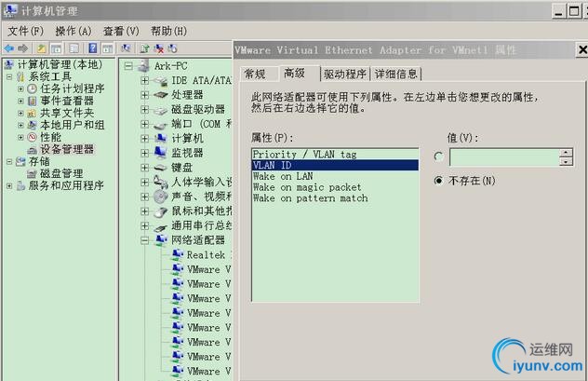Maximize the 计算机管理 window
The width and height of the screenshot is (588, 381).
click(x=574, y=11)
